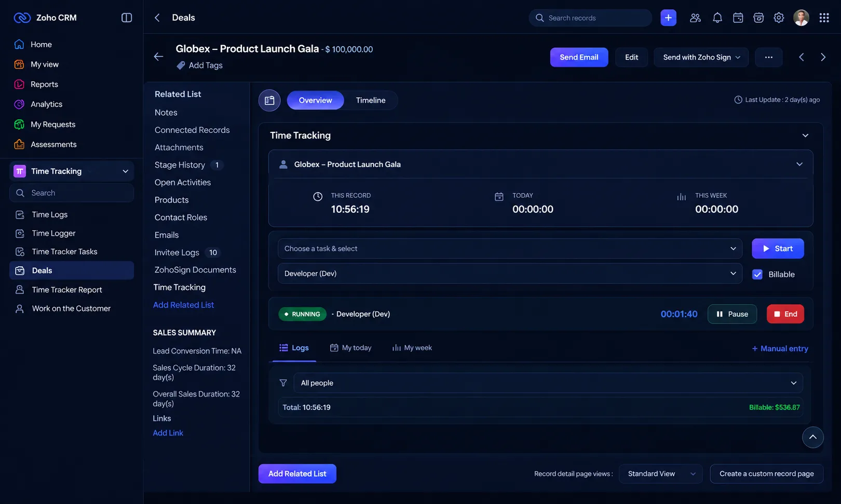The width and height of the screenshot is (841, 504).
Task: Open the apps grid launcher
Action: [824, 18]
